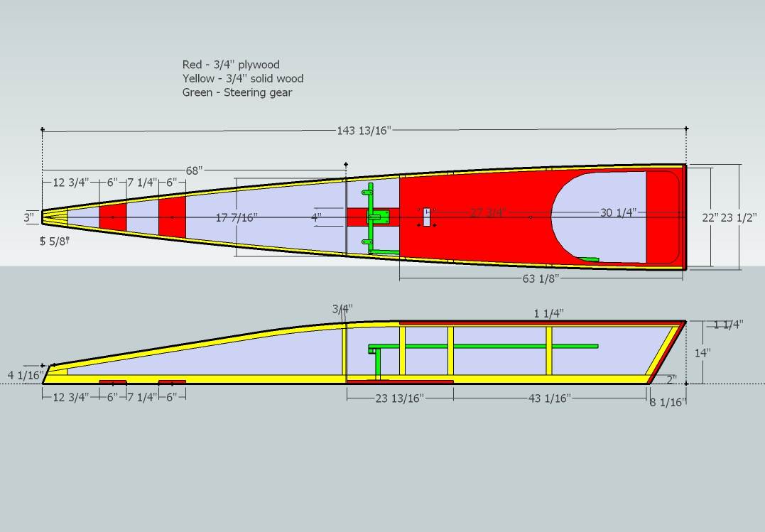Select the 43 1/16" side view dimension
Screen dimensions: 765x532
[x=550, y=398]
